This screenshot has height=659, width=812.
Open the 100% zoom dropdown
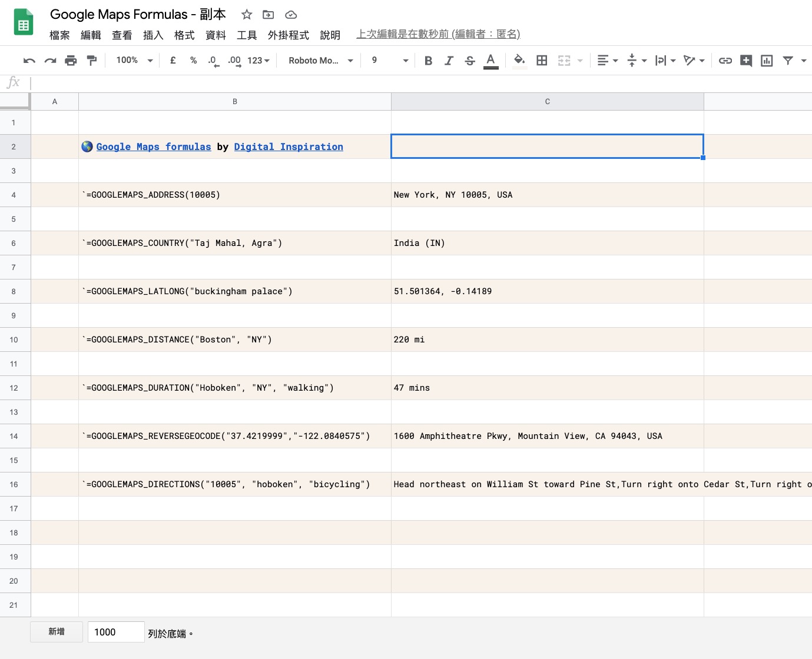tap(134, 61)
